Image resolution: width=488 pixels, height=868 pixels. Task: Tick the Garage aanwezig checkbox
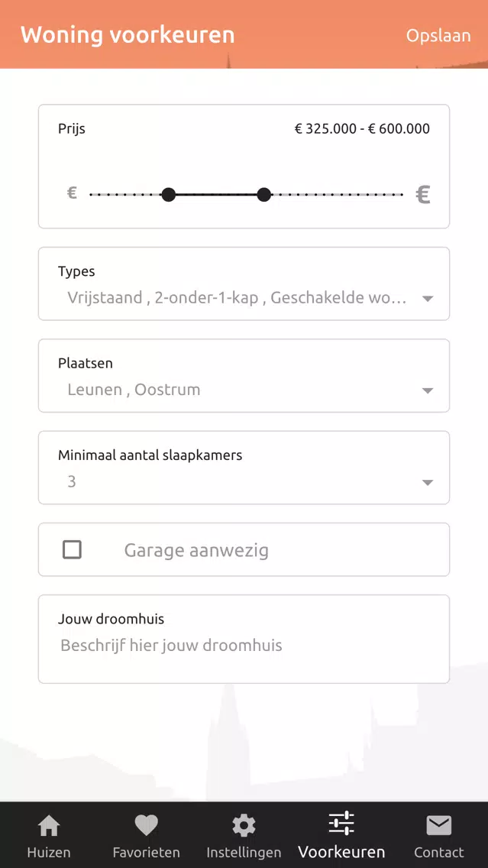73,549
